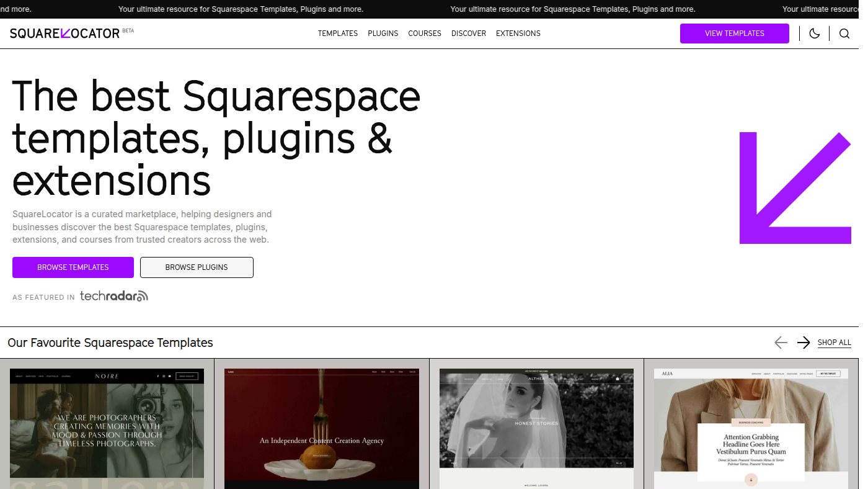
Task: Open the Althea Honest Stories template thumbnail
Action: [536, 429]
